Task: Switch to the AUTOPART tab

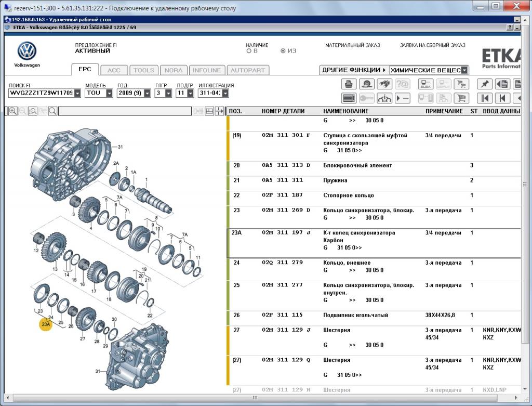Action: tap(248, 70)
